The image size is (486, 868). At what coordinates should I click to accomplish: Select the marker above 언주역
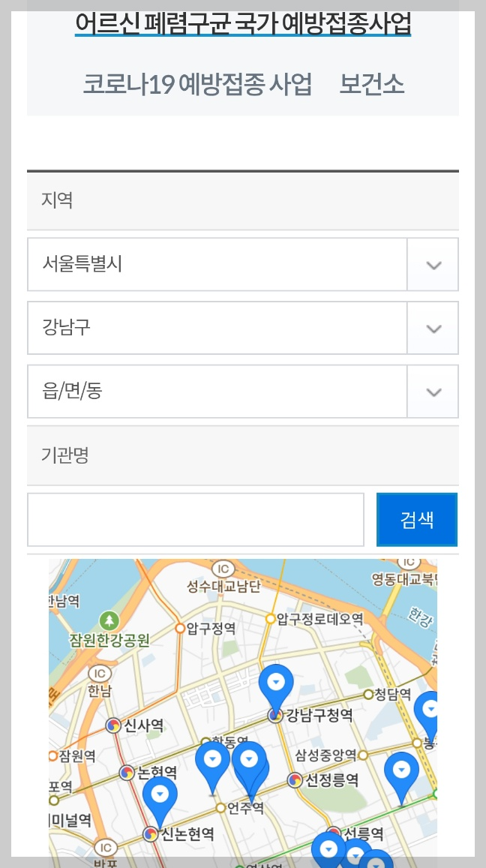pyautogui.click(x=250, y=759)
